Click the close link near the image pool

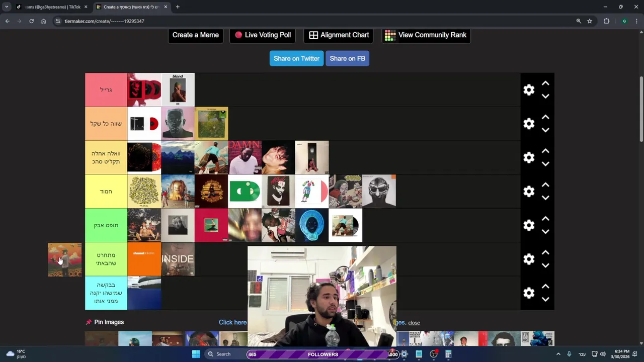[414, 323]
